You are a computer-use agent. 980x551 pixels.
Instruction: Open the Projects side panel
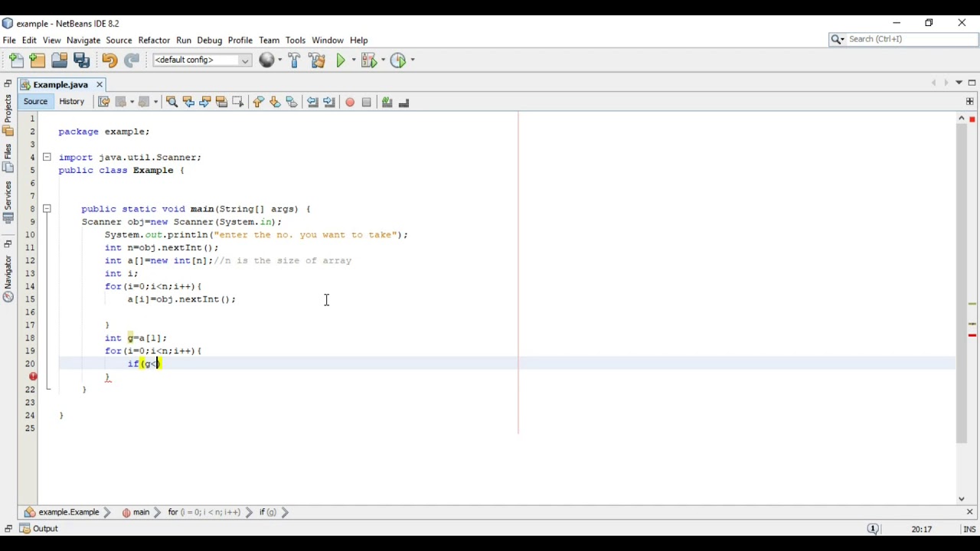click(x=8, y=116)
